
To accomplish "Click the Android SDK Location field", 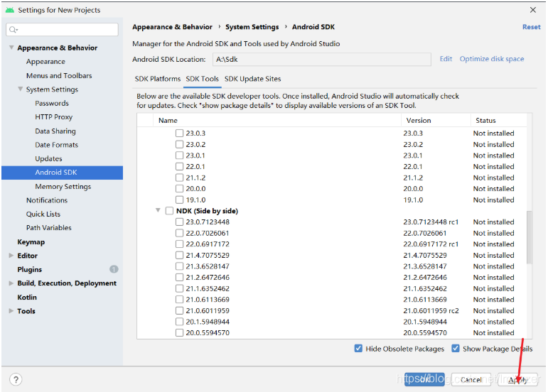I will 321,60.
